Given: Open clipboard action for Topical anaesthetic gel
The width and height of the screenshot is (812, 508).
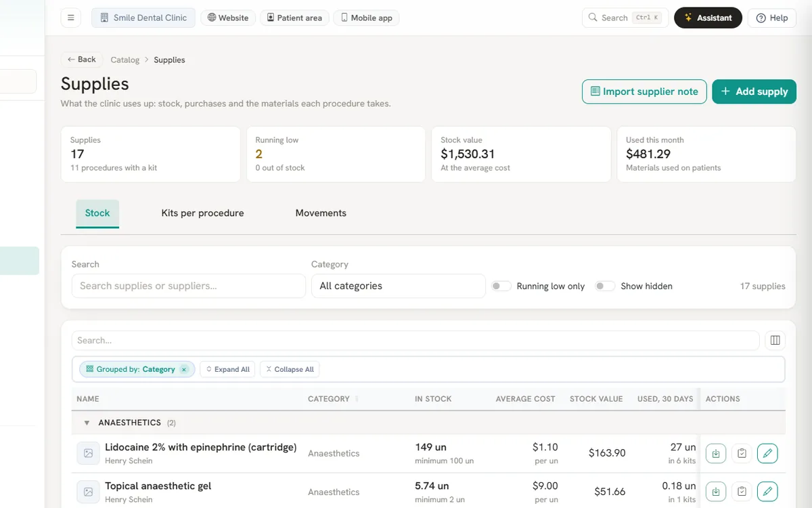Looking at the screenshot, I should (742, 492).
